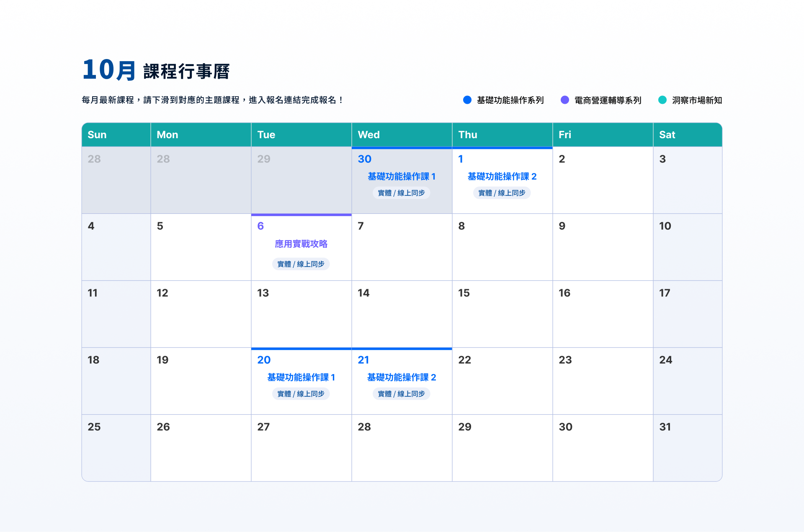Select the Wed column header
This screenshot has height=532, width=804.
[x=402, y=135]
